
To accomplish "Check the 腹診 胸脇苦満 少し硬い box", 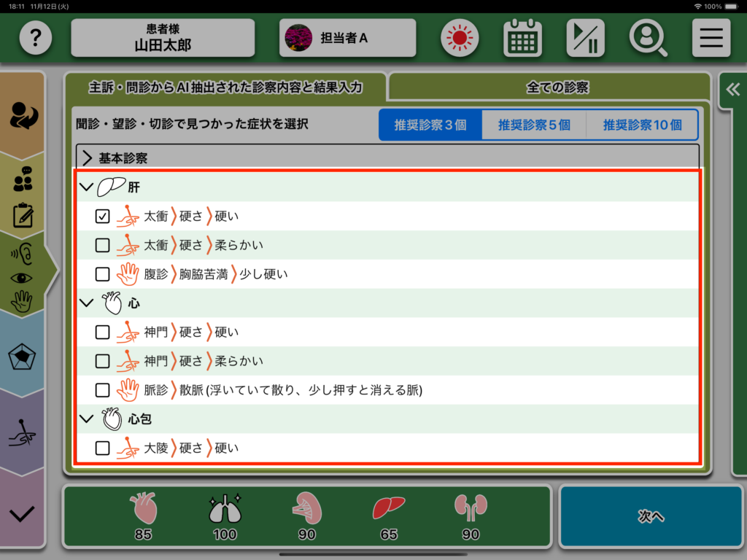I will point(103,274).
